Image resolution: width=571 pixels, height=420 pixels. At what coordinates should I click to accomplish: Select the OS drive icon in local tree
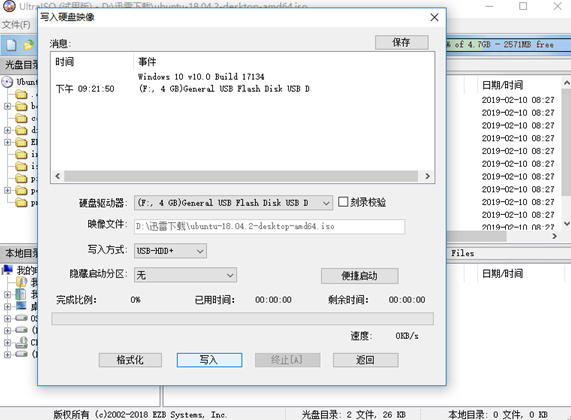(x=21, y=318)
